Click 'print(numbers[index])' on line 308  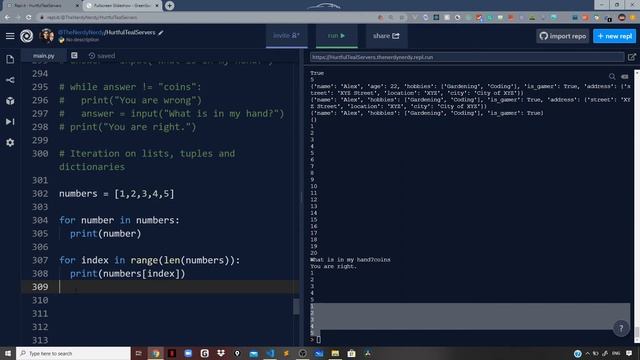(127, 273)
